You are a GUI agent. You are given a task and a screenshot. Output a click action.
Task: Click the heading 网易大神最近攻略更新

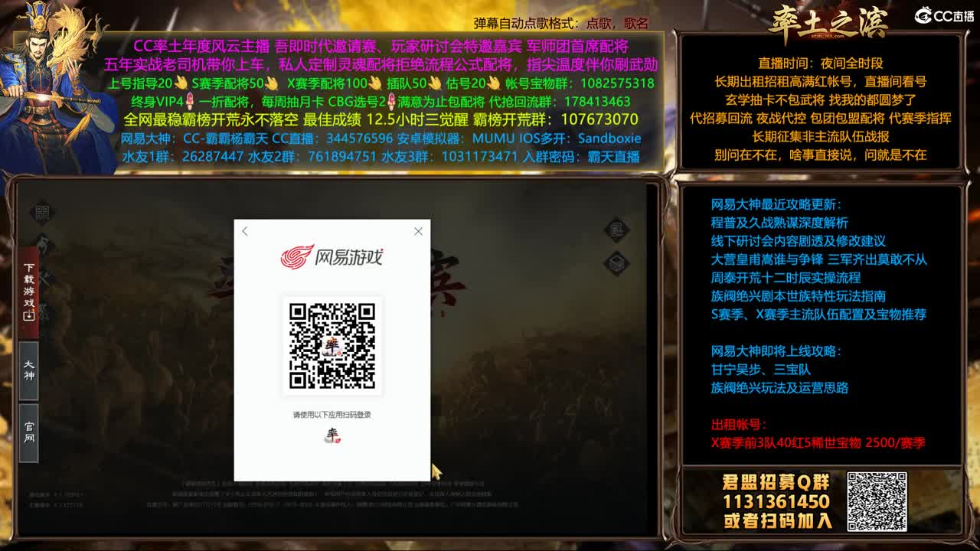click(776, 204)
